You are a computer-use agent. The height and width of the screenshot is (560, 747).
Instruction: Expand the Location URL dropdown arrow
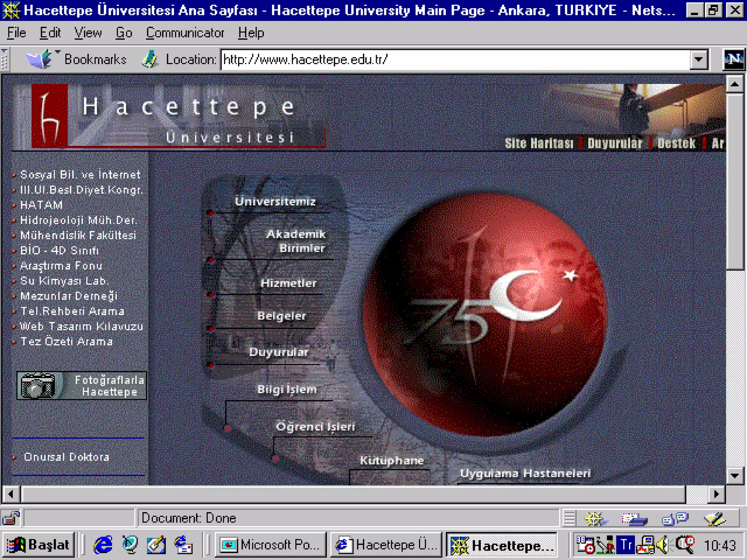699,59
